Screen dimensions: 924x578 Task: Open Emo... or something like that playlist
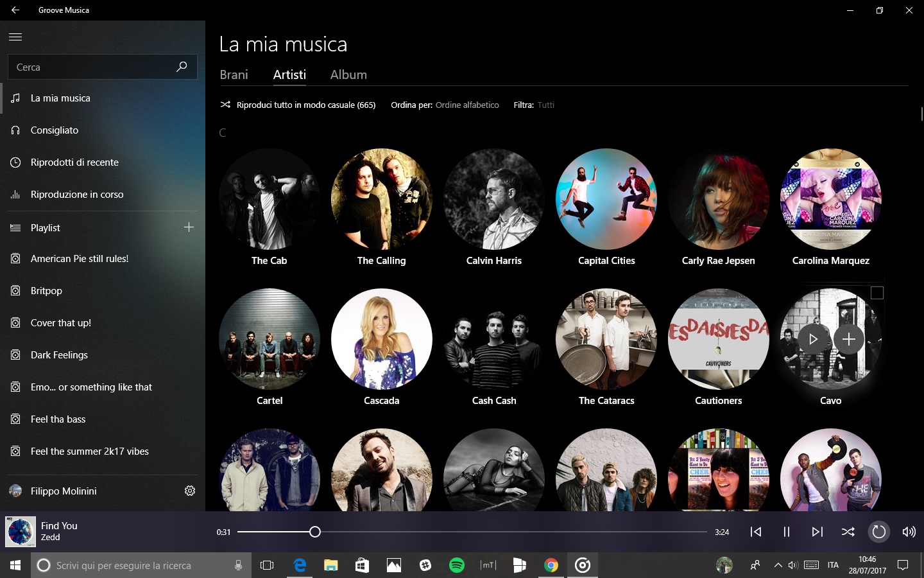pos(103,387)
